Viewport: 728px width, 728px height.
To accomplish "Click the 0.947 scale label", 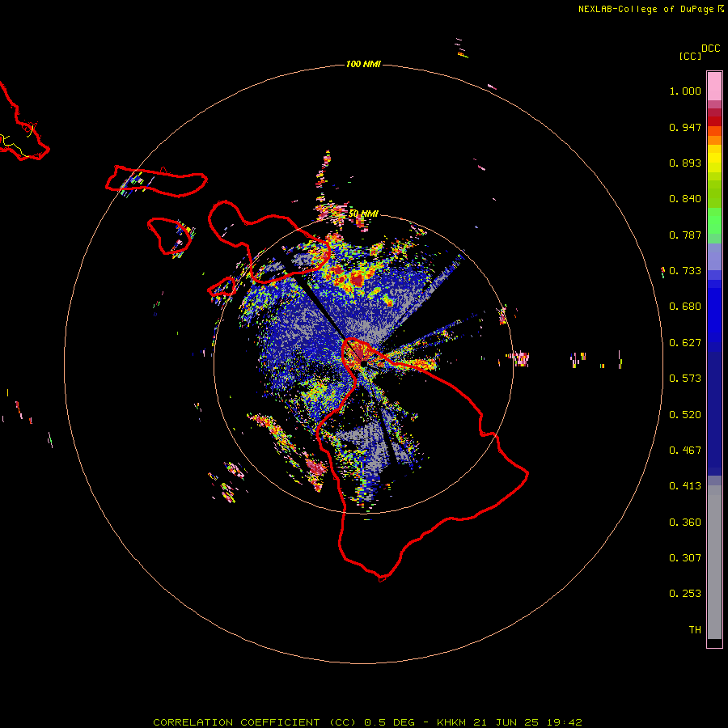I will point(685,127).
